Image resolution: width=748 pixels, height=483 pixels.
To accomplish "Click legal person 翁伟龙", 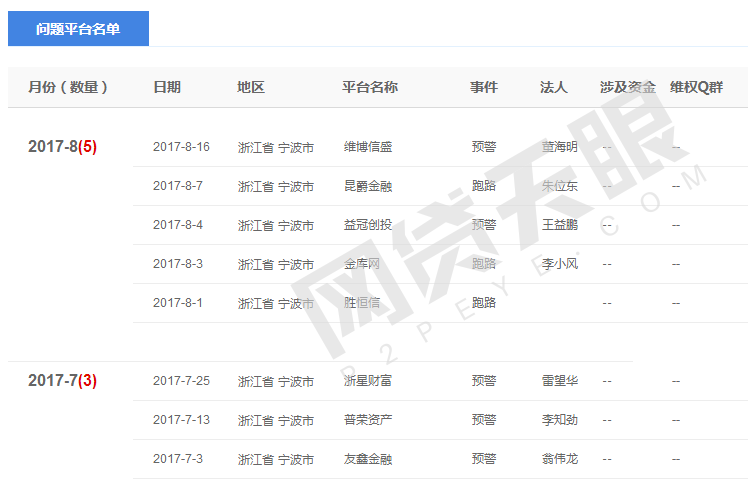I will point(560,459).
